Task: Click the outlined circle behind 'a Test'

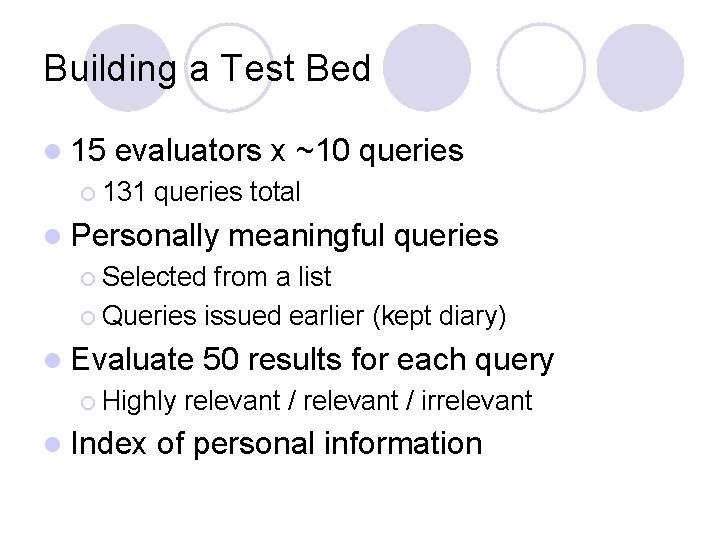Action: (x=229, y=68)
